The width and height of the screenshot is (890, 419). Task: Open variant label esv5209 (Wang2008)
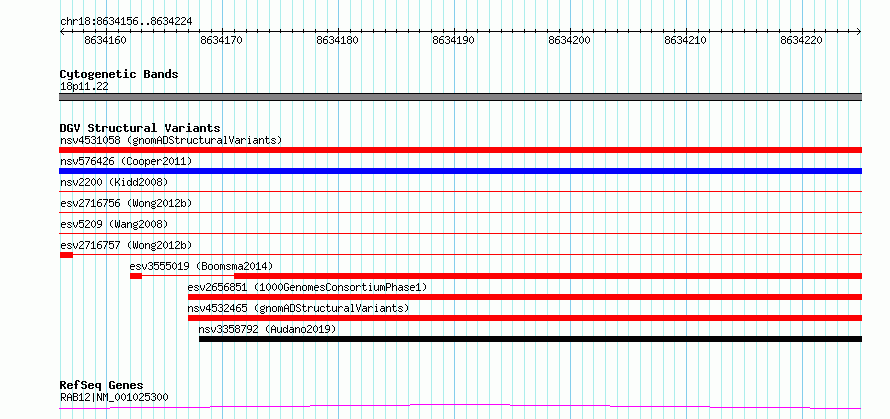pyautogui.click(x=114, y=224)
